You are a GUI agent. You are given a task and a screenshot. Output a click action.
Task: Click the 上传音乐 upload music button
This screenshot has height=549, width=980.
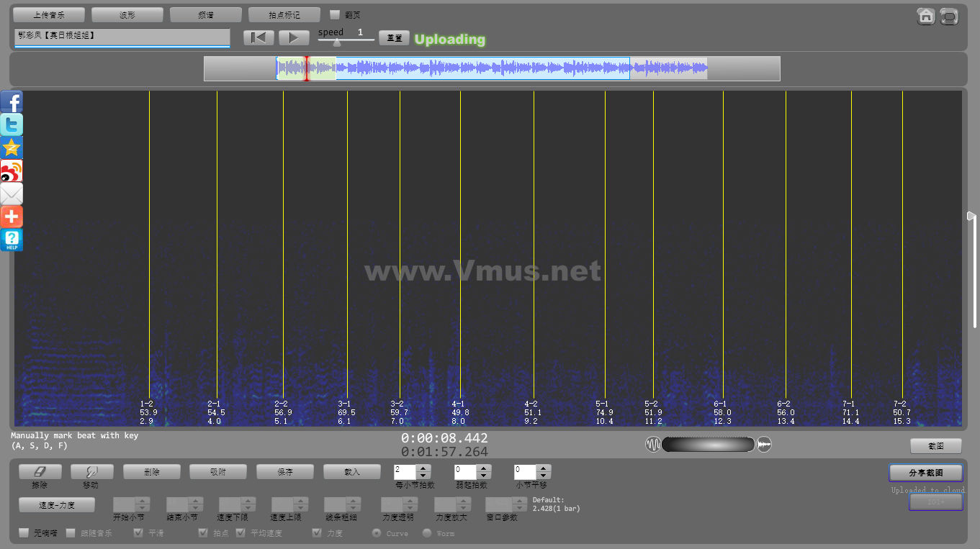(x=49, y=14)
